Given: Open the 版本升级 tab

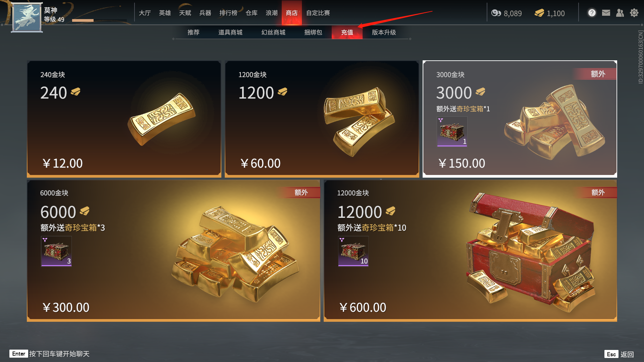Looking at the screenshot, I should pyautogui.click(x=384, y=32).
